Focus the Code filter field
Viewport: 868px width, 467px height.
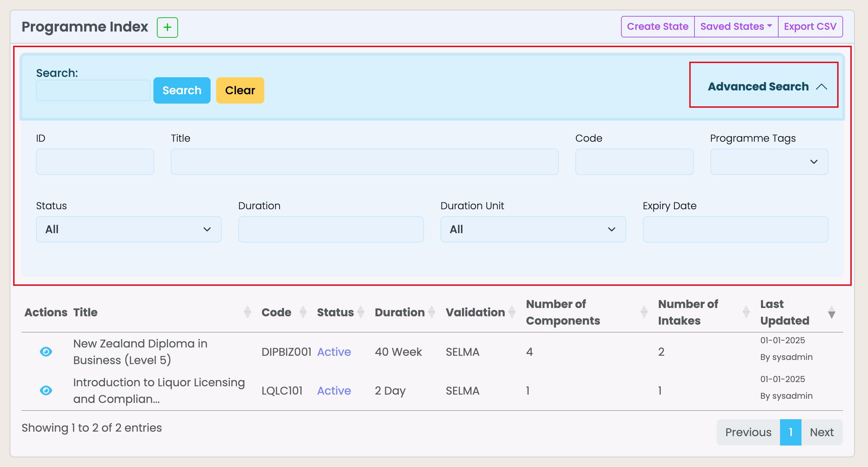tap(634, 162)
